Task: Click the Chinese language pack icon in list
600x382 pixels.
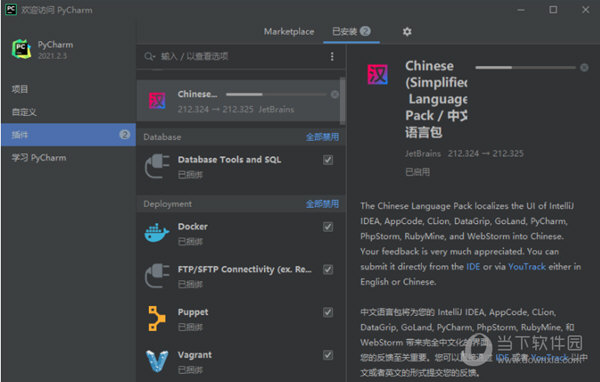Action: point(157,101)
